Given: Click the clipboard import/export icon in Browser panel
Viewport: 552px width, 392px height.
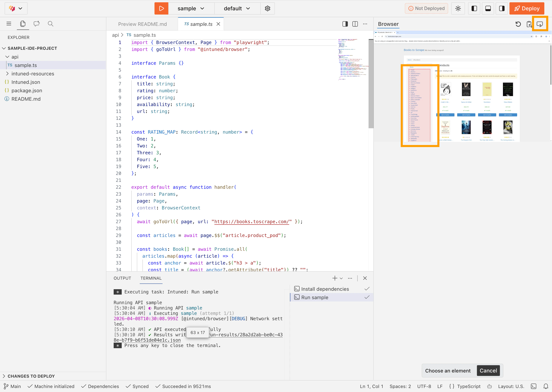Looking at the screenshot, I should [529, 24].
